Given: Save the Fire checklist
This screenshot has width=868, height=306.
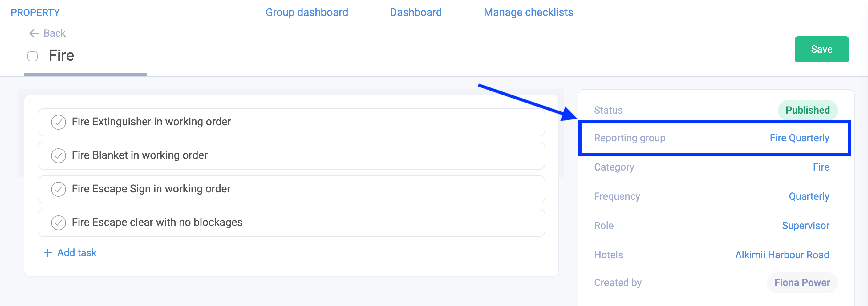Looking at the screenshot, I should pyautogui.click(x=822, y=49).
